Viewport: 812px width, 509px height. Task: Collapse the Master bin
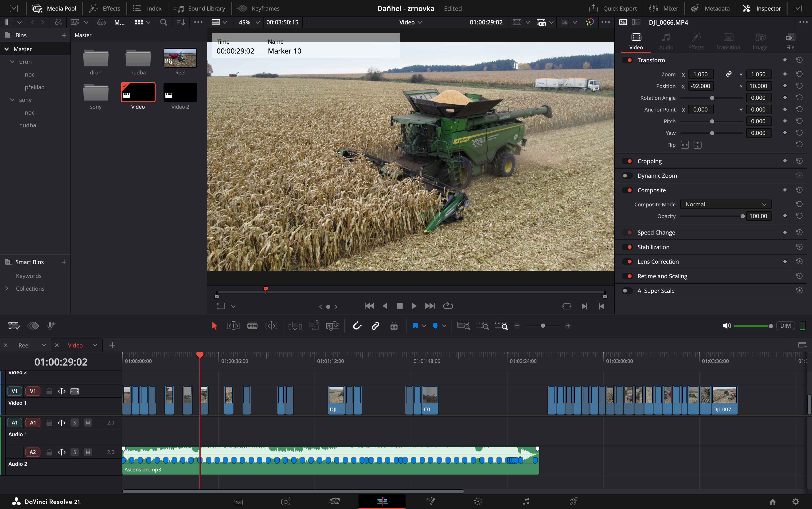click(6, 49)
